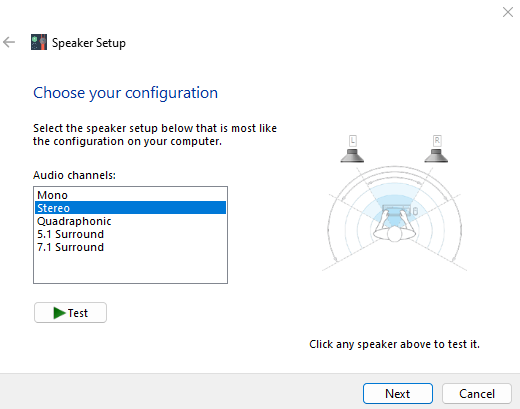Click the listener figure in speaker diagram
Viewport: 520px width, 409px height.
(x=394, y=225)
